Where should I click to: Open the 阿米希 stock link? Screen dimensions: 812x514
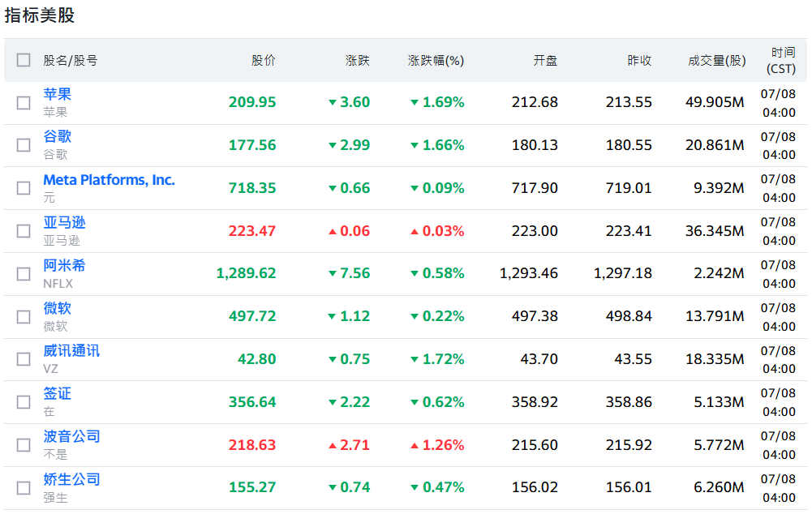(x=64, y=266)
